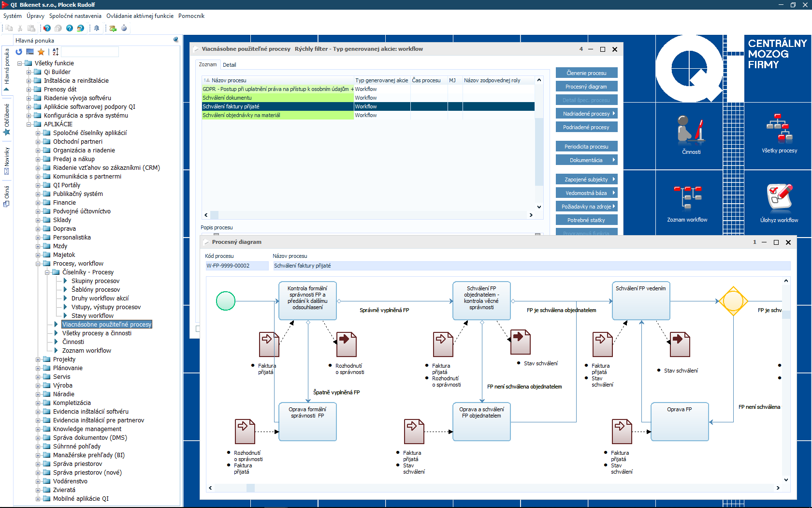This screenshot has height=508, width=812.
Task: Open the Nadriadené procesy dropdown button
Action: click(x=586, y=114)
